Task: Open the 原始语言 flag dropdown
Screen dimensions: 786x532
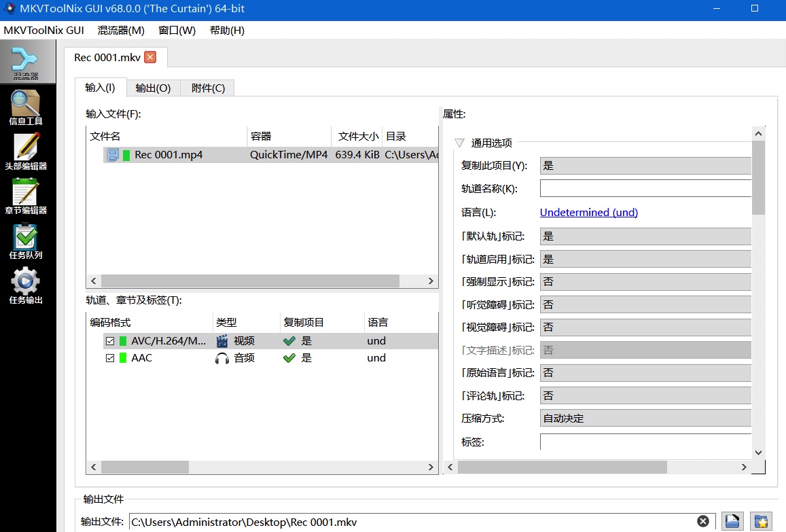Action: (645, 372)
